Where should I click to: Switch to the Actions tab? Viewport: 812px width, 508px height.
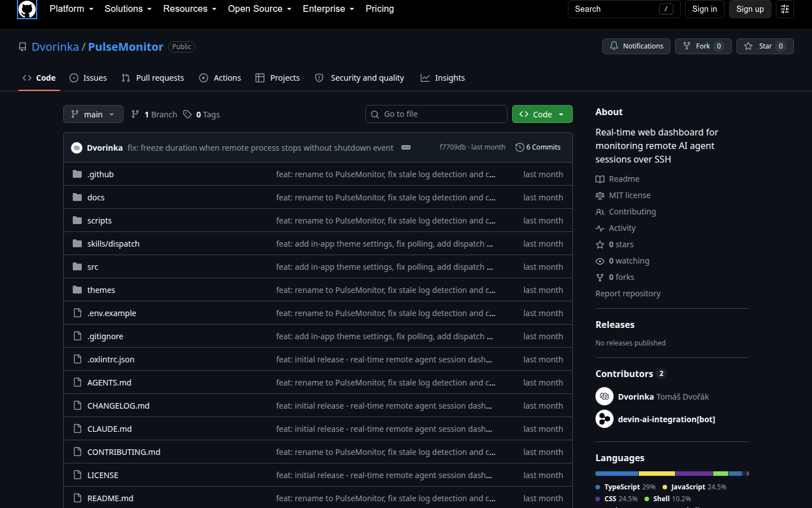click(220, 78)
